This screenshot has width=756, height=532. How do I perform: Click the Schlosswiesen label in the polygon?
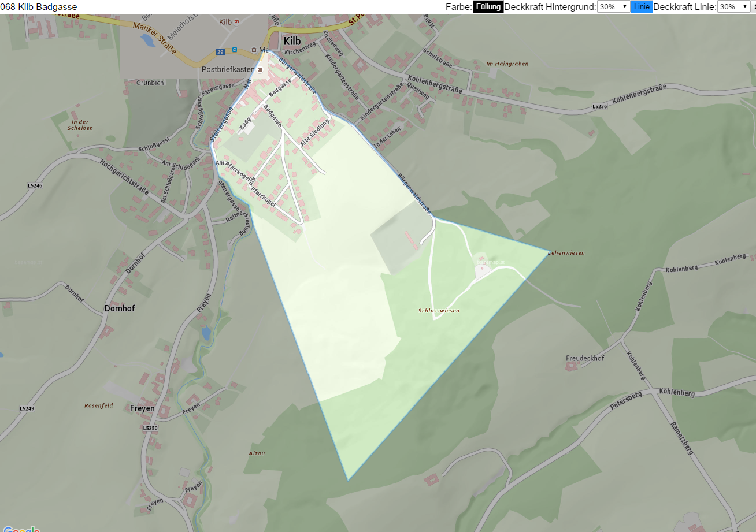click(439, 311)
